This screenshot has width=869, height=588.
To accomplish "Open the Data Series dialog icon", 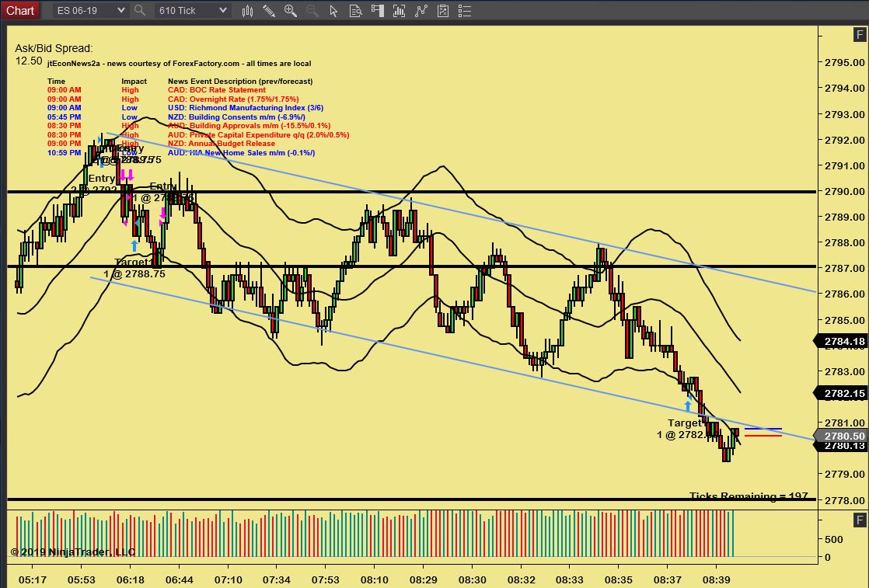I will [399, 11].
